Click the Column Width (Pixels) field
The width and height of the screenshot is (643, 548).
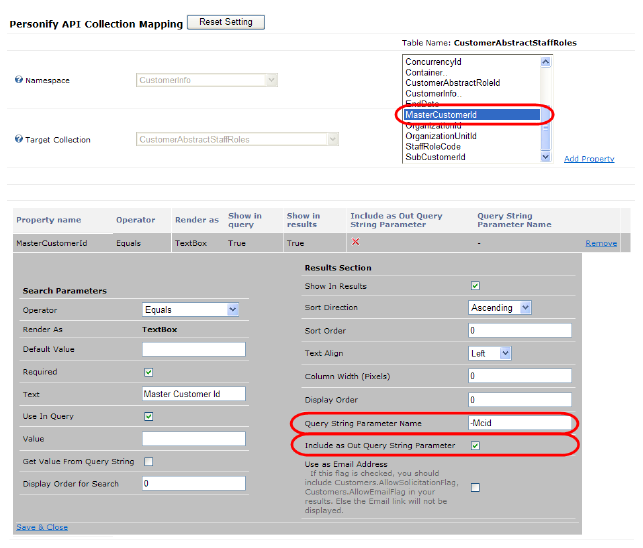click(x=520, y=376)
